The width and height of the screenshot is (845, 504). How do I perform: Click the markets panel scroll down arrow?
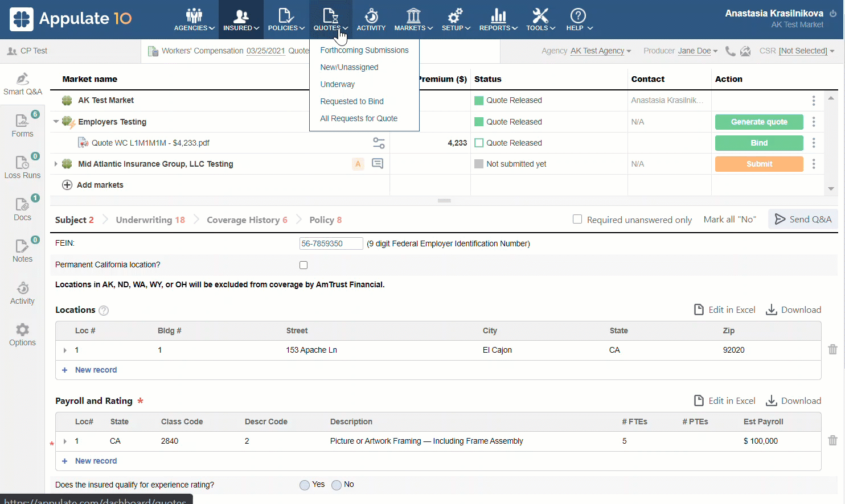(831, 188)
